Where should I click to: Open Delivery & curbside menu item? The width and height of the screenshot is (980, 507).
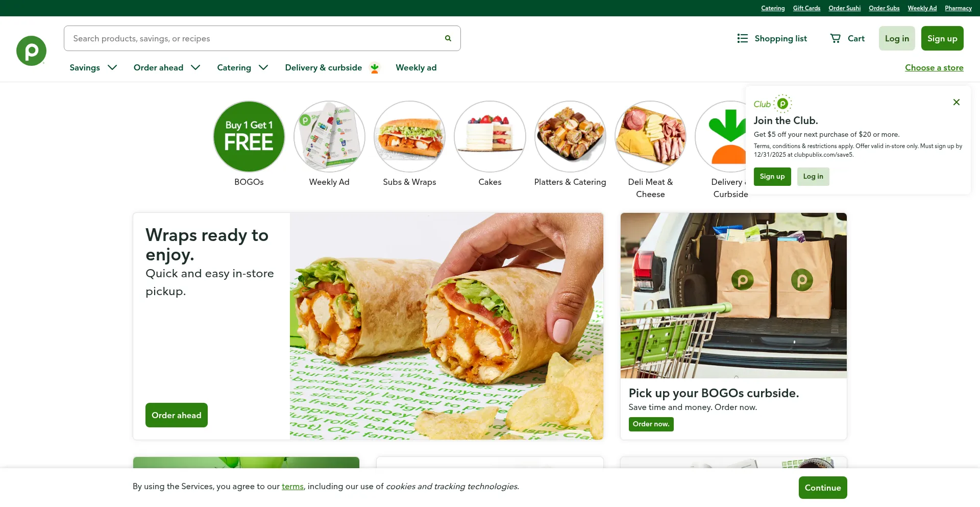click(x=332, y=67)
